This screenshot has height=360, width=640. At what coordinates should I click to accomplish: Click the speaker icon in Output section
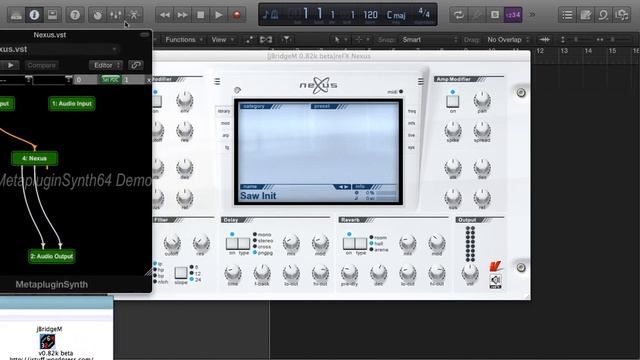point(496,280)
